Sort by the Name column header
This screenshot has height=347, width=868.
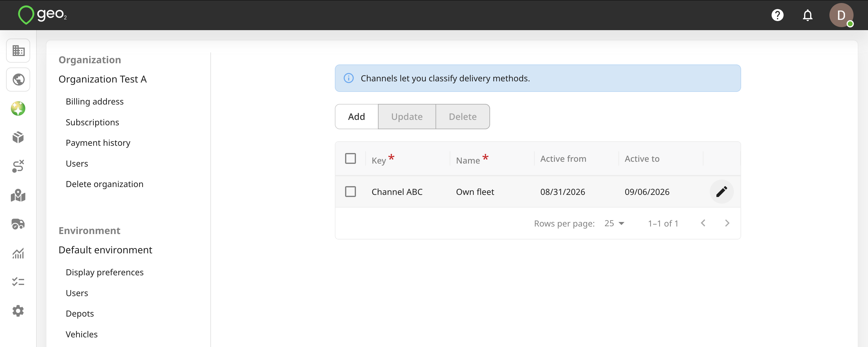point(468,160)
